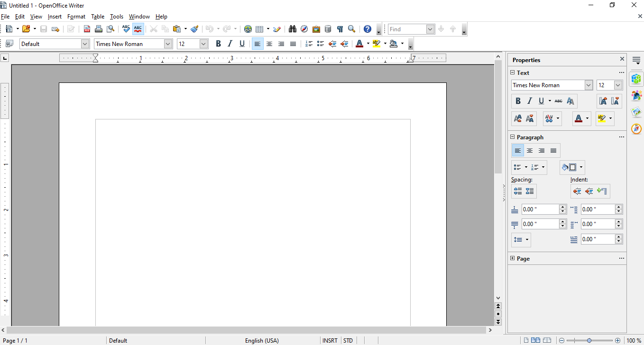This screenshot has width=644, height=345.
Task: Undo the last action
Action: (x=211, y=29)
